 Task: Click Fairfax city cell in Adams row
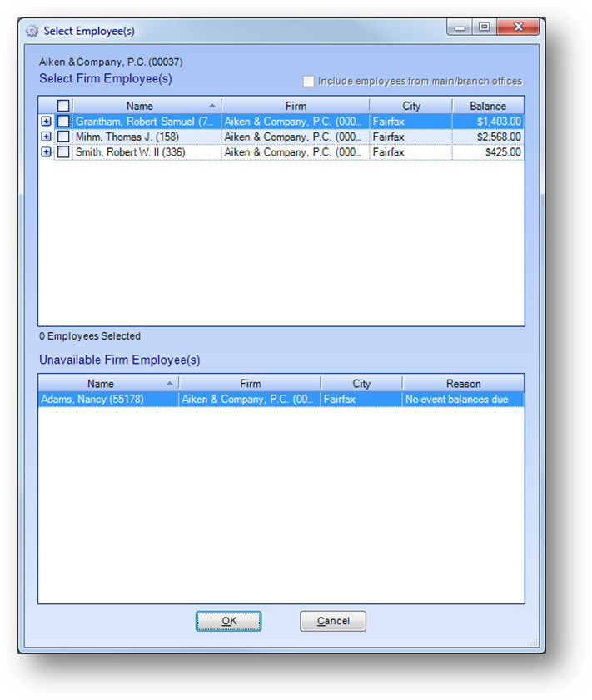(361, 399)
